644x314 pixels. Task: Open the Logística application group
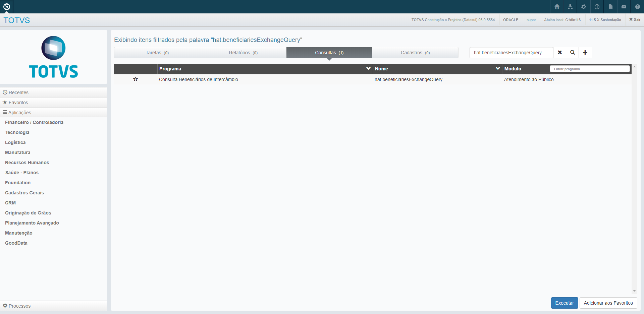(x=15, y=142)
